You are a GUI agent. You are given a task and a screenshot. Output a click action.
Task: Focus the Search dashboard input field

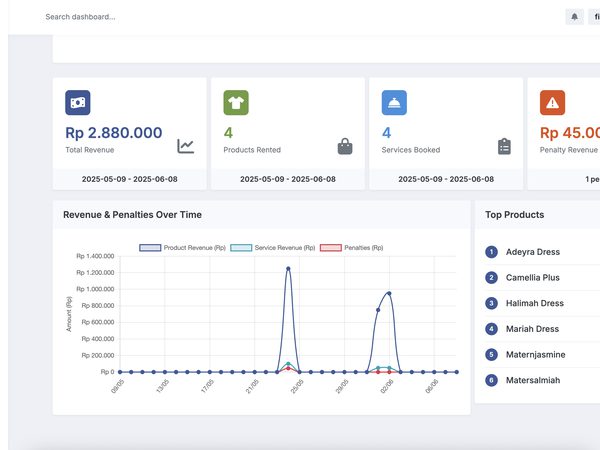click(80, 17)
